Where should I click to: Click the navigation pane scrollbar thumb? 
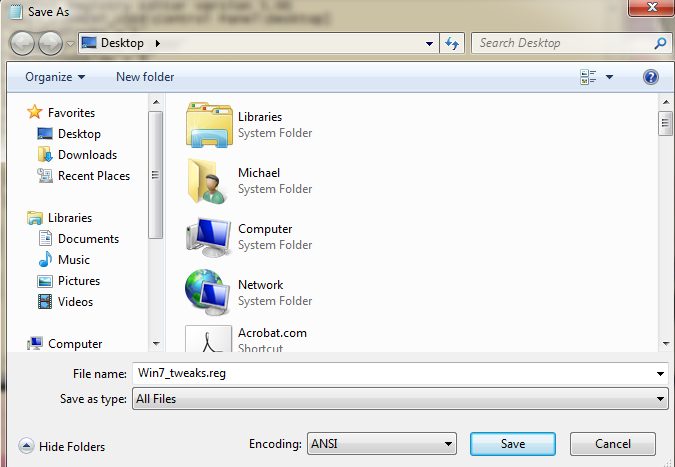point(155,175)
